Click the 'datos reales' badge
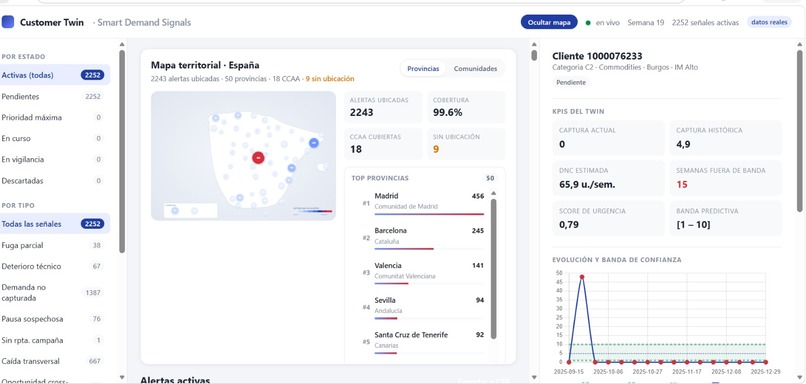This screenshot has width=806, height=384. point(769,22)
